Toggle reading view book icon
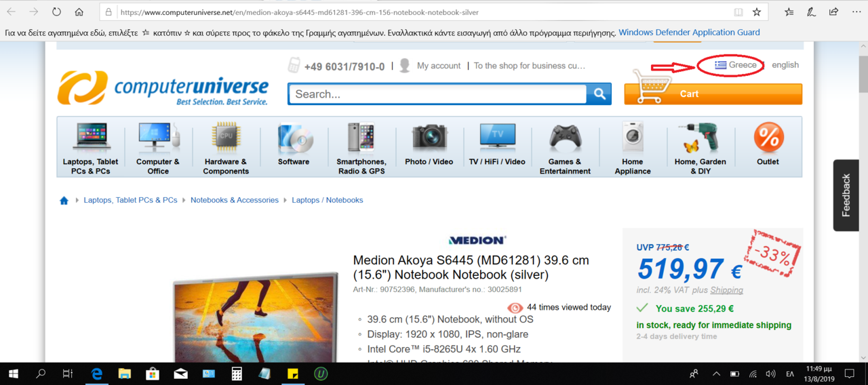The height and width of the screenshot is (385, 868). pos(738,12)
